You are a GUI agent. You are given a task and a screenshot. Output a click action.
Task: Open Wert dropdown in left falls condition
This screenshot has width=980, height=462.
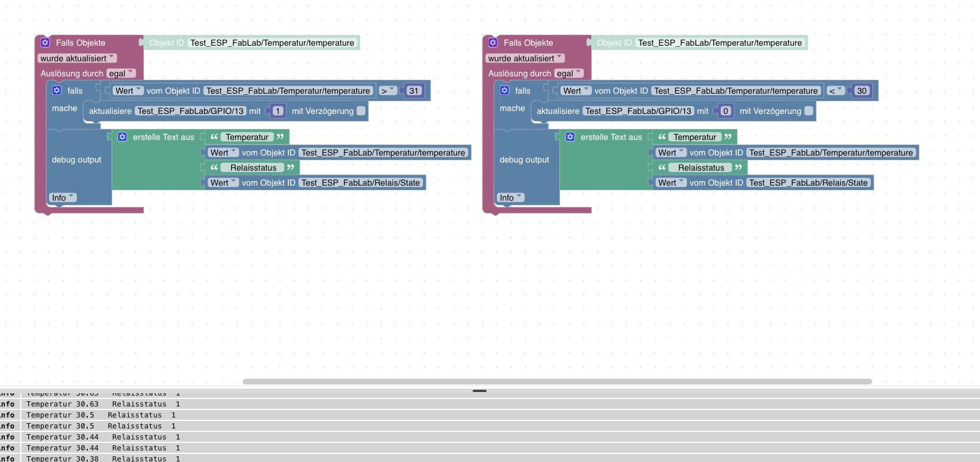click(128, 90)
